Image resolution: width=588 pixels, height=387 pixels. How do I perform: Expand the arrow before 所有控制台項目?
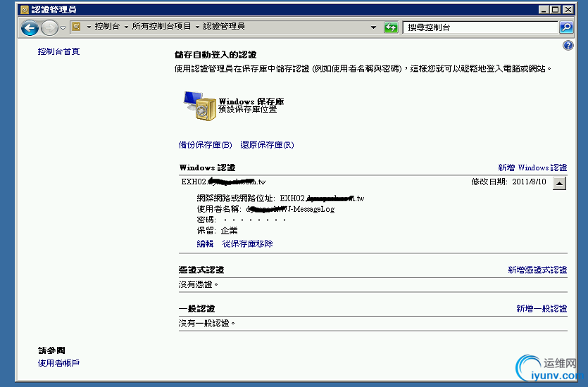(126, 27)
